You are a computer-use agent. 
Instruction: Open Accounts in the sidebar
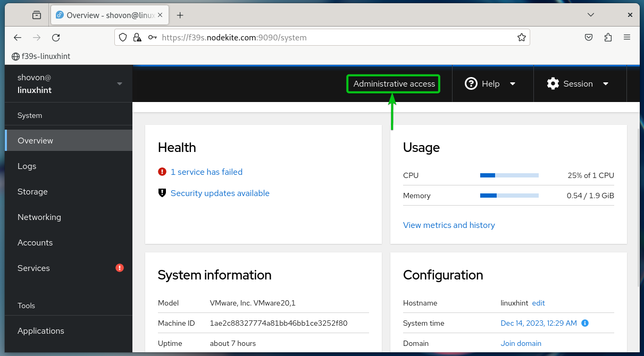[x=68, y=243]
